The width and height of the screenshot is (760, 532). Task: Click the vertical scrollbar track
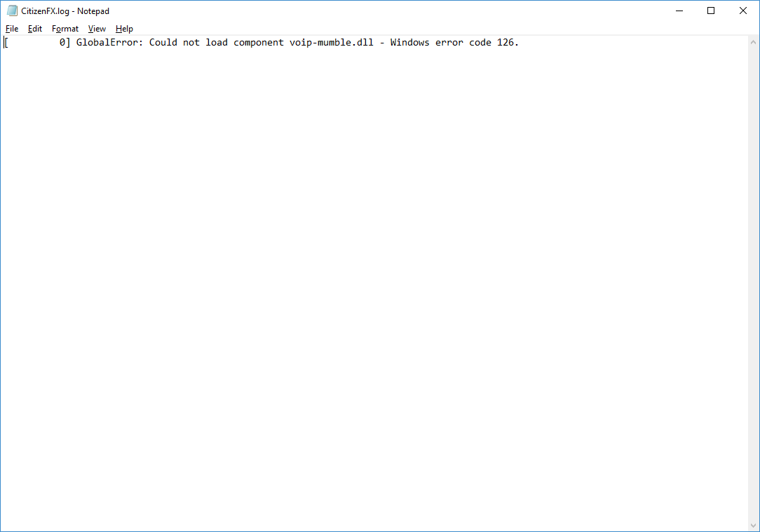click(x=754, y=280)
